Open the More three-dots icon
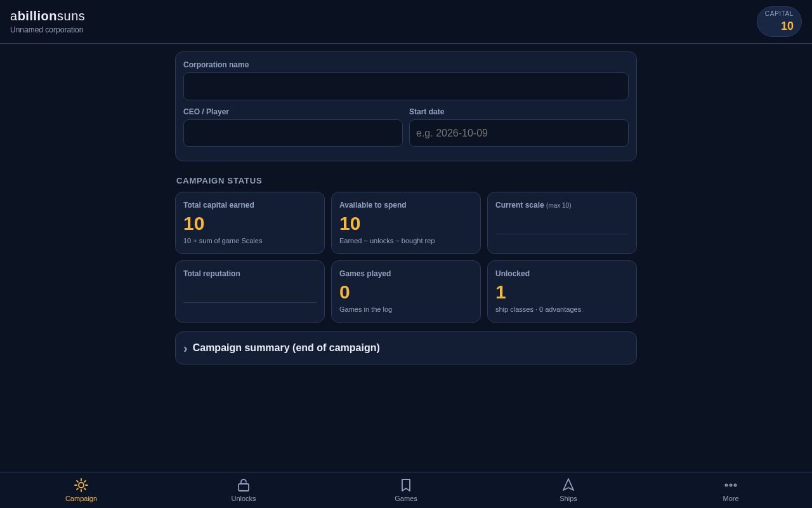 [x=731, y=485]
